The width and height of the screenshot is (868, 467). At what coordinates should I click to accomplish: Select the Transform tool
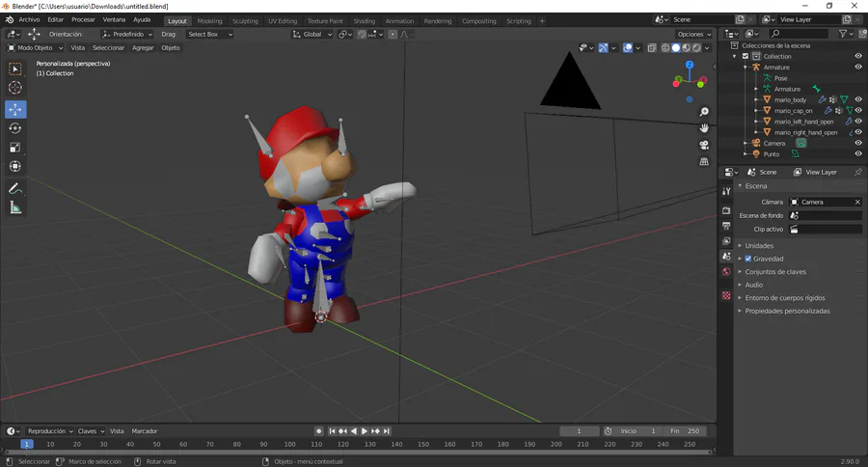[14, 166]
